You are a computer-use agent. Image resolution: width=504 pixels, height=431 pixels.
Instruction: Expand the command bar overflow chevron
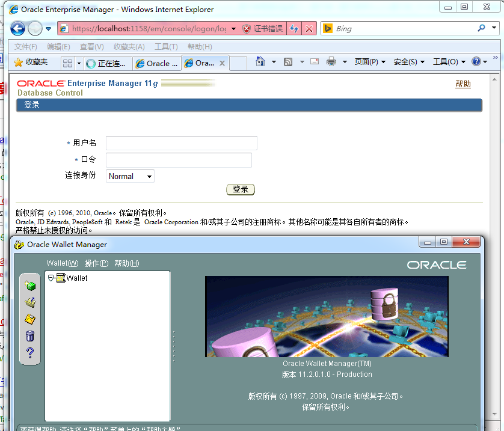[x=496, y=58]
